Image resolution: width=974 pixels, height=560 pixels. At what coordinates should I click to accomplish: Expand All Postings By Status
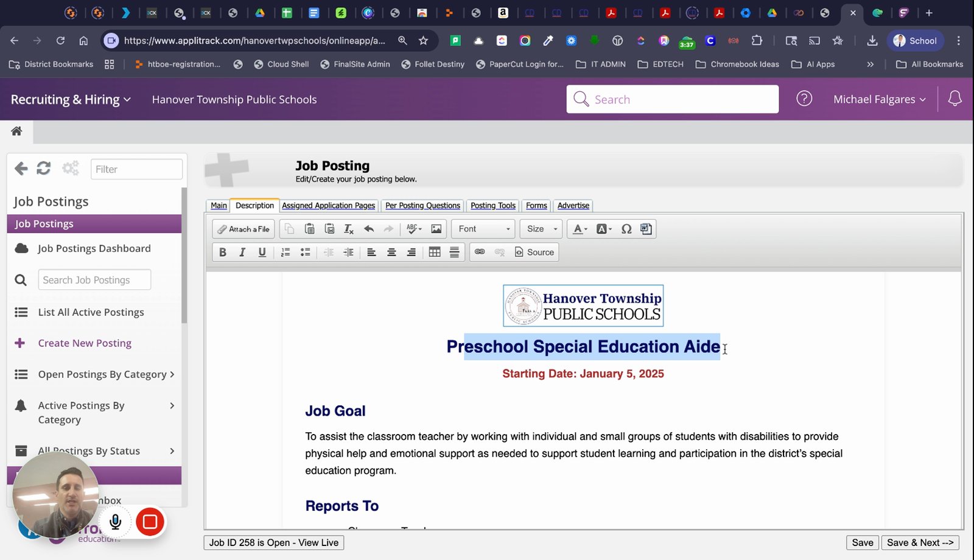(x=94, y=451)
